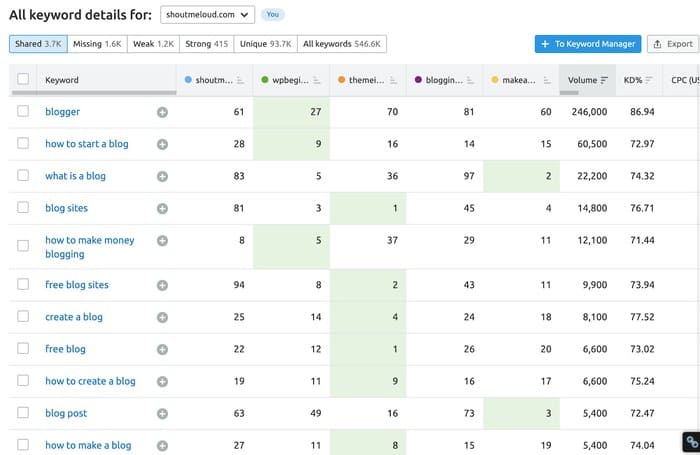
Task: Select the 86.94 KD% value
Action: (x=642, y=112)
